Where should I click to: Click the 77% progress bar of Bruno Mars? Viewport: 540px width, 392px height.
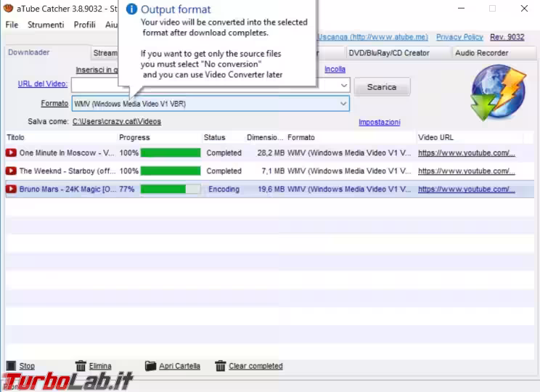tap(171, 189)
